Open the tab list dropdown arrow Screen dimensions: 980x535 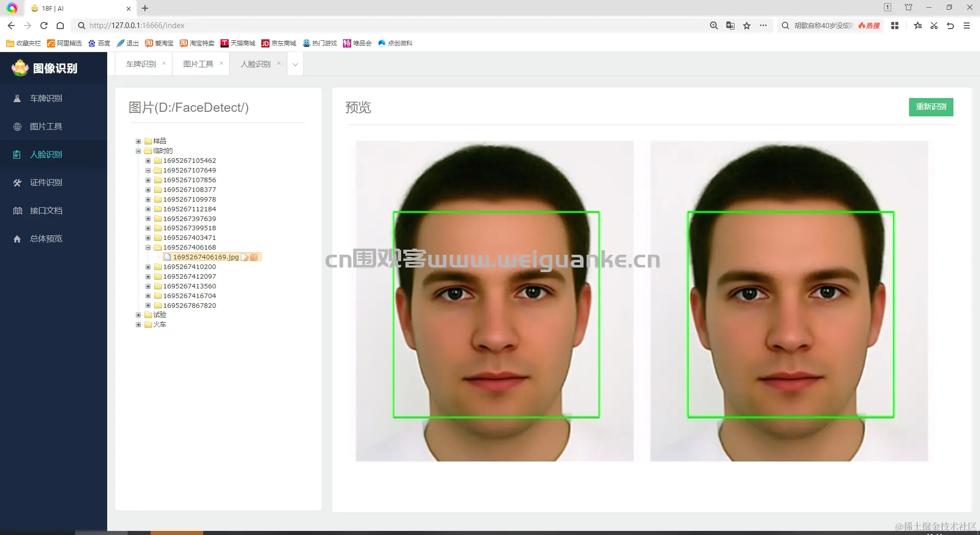click(295, 64)
